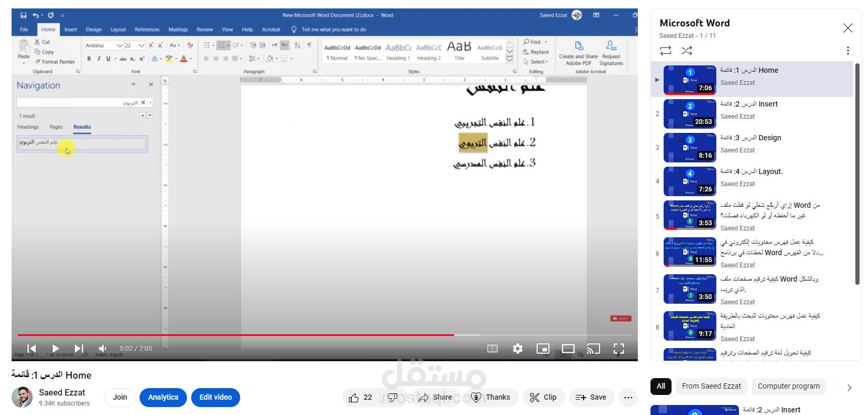Click Edit video button

[x=215, y=398]
